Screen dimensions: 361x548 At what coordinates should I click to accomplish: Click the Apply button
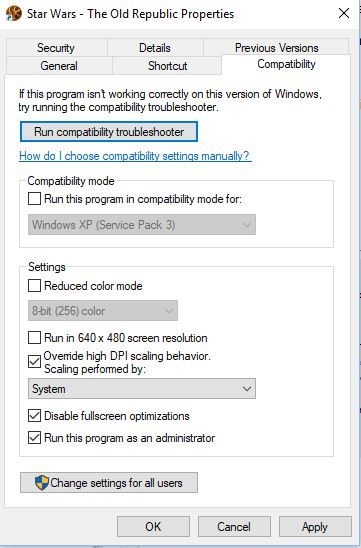click(315, 527)
